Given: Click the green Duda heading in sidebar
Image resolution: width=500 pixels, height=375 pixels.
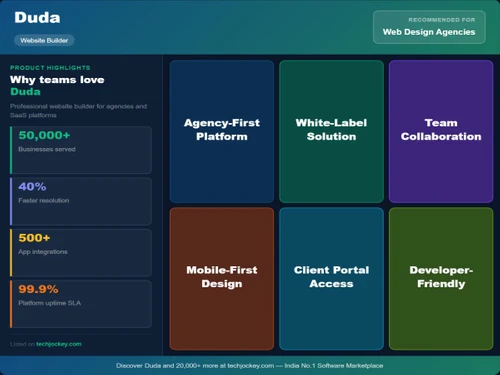Looking at the screenshot, I should [25, 92].
